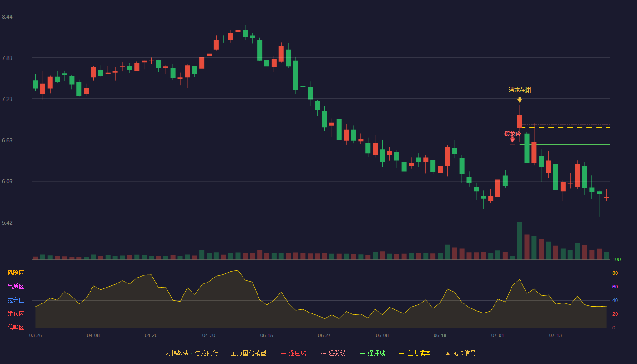Click the 拉升区 zone label
Screen dimensions: 637x364
tap(15, 300)
